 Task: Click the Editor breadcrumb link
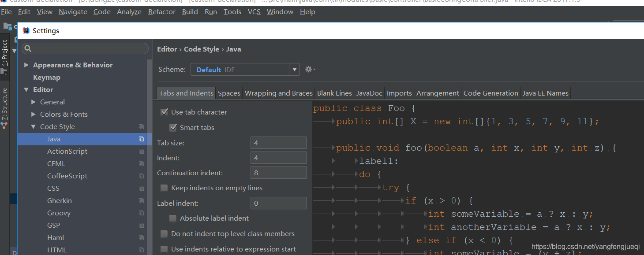tap(167, 49)
